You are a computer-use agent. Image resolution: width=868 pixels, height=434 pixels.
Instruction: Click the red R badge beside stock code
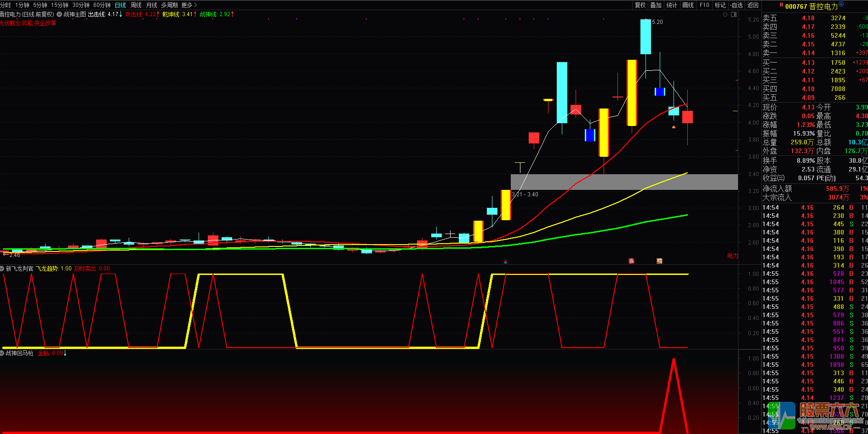pyautogui.click(x=782, y=5)
